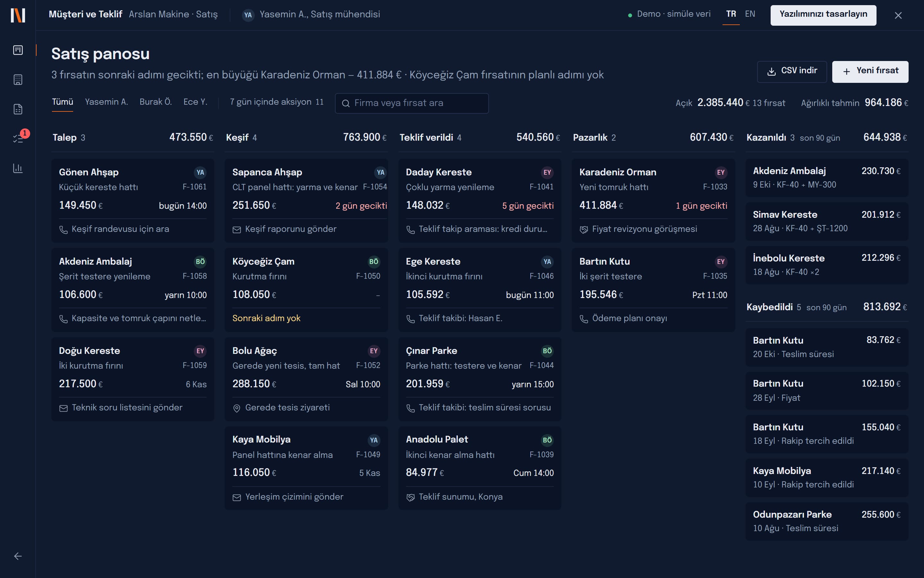Switch language to EN
Viewport: 924px width, 578px height.
(750, 14)
